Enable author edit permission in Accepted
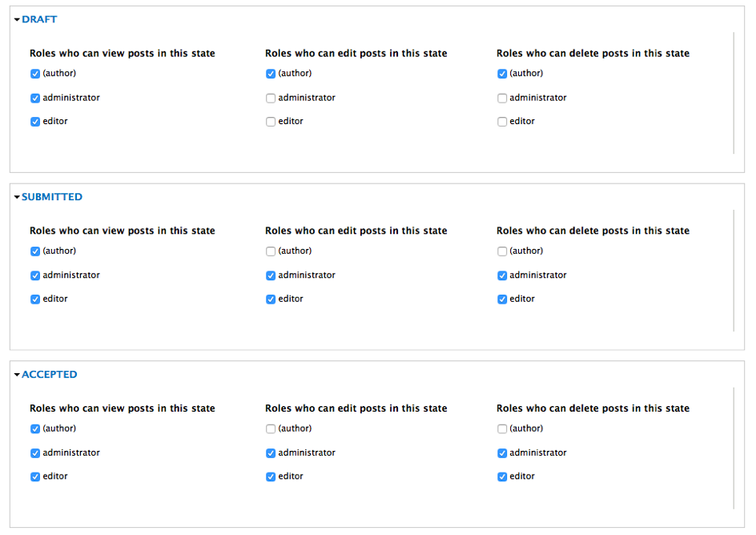Viewport: 756px width, 535px height. click(271, 429)
